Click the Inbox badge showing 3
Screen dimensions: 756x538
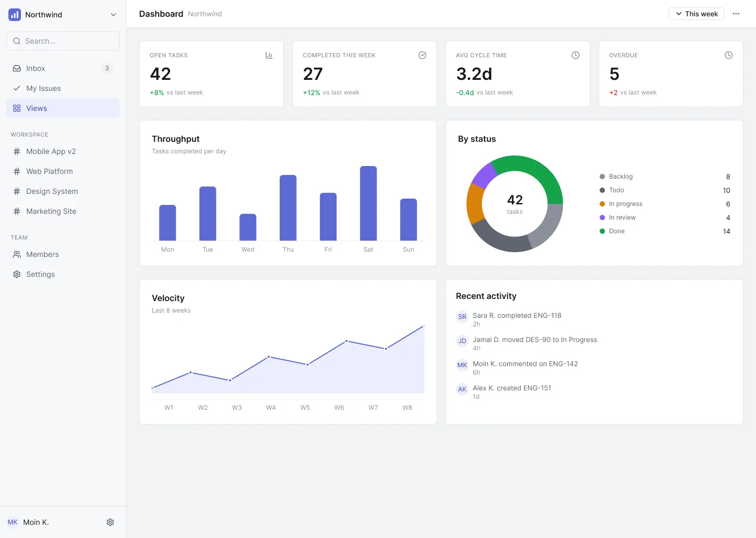click(107, 68)
